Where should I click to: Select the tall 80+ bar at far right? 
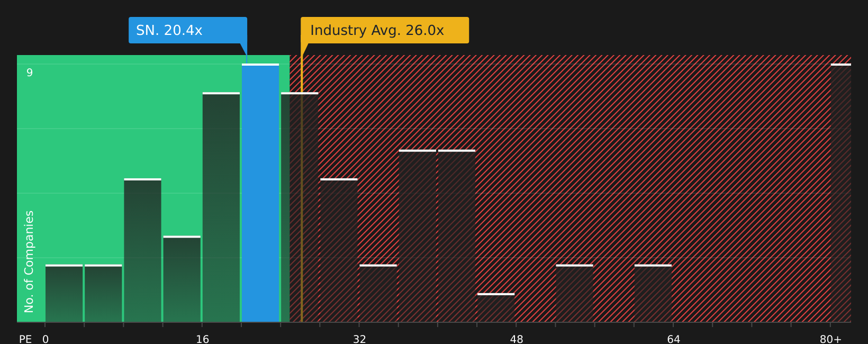(x=841, y=193)
